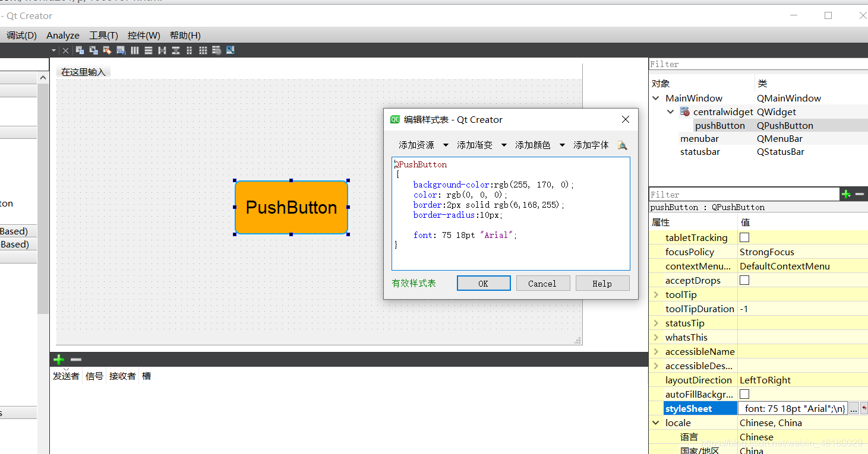Activate the Edit Tab Order icon
This screenshot has height=454, width=868.
click(x=121, y=50)
